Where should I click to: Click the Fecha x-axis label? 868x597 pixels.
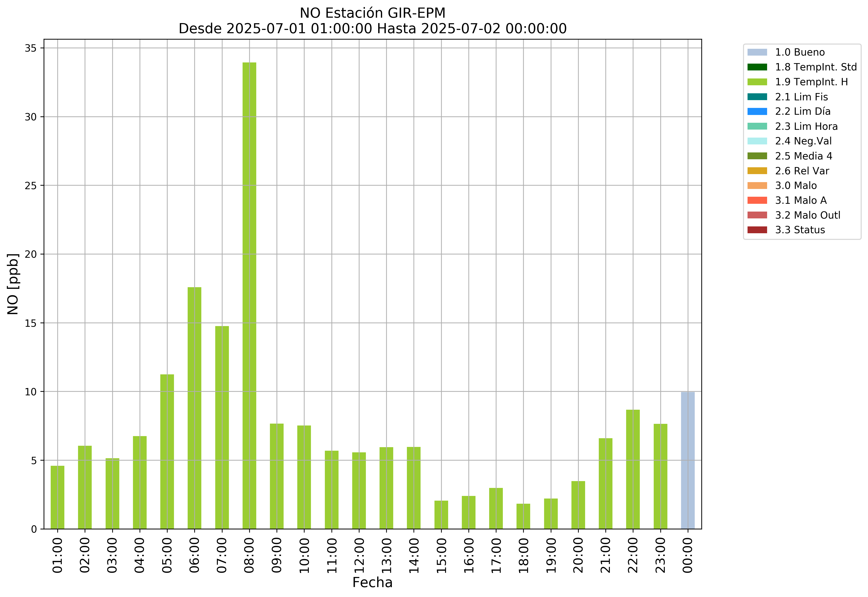tap(372, 582)
